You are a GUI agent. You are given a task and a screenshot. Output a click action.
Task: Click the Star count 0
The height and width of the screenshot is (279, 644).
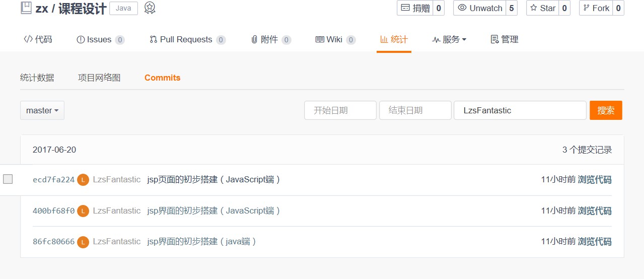pyautogui.click(x=564, y=8)
